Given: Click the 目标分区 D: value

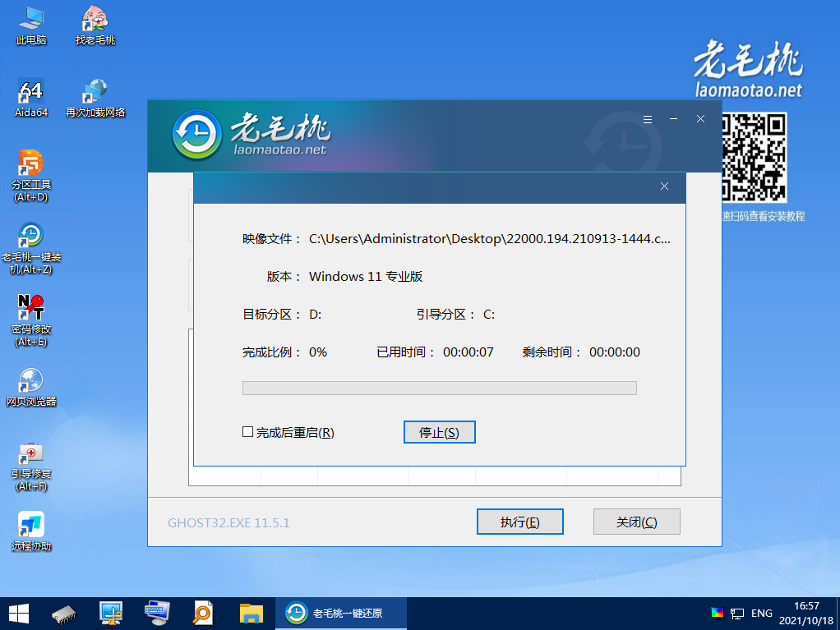Looking at the screenshot, I should [x=315, y=315].
